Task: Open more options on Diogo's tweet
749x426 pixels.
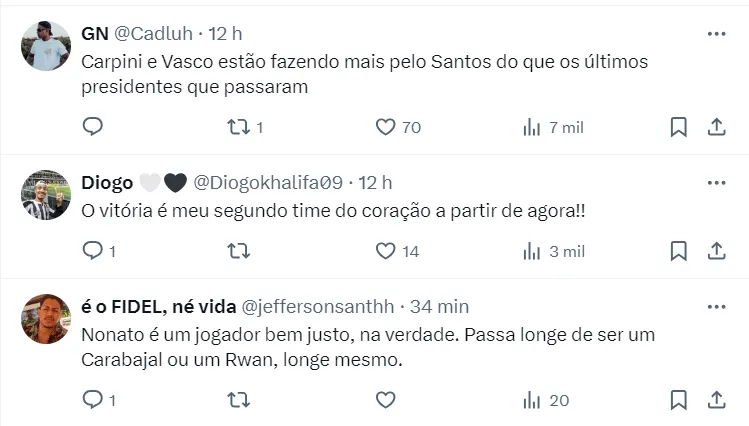Action: click(x=716, y=182)
